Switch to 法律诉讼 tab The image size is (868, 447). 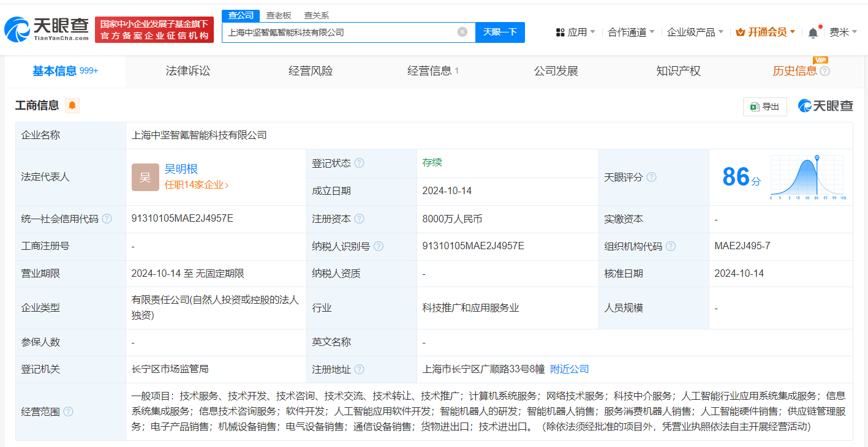[x=188, y=71]
